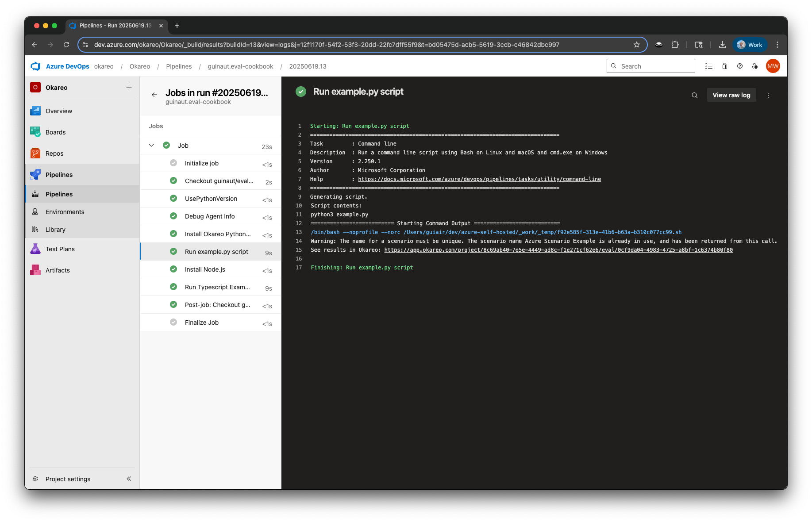Select the Pipelines sub-item under Pipelines
Screen dimensions: 812x522
point(82,194)
